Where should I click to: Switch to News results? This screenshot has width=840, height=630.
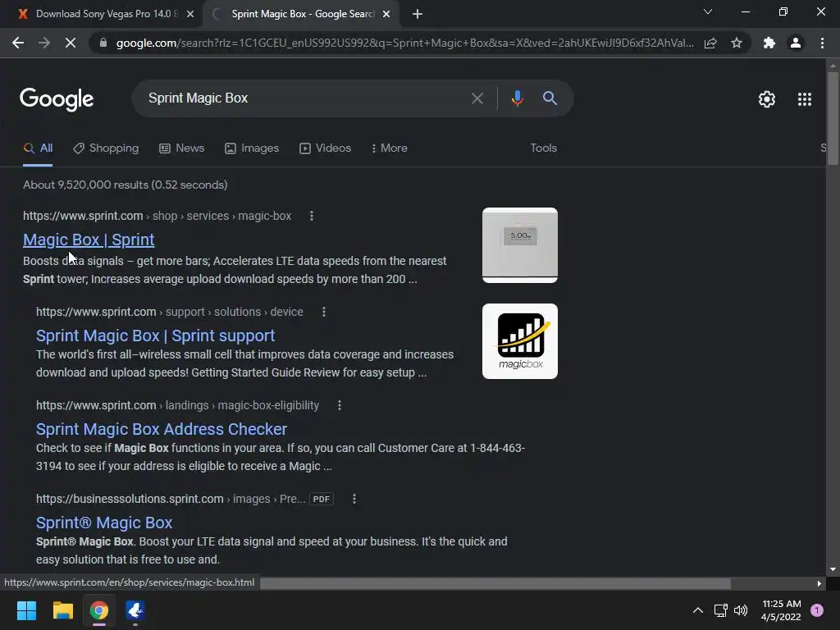point(181,148)
